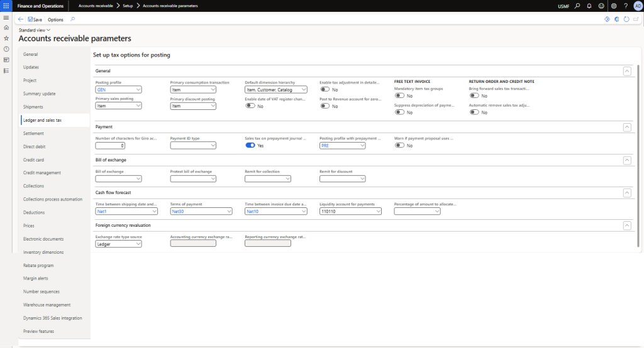Open the Options menu
Image resolution: width=644 pixels, height=348 pixels.
[55, 19]
